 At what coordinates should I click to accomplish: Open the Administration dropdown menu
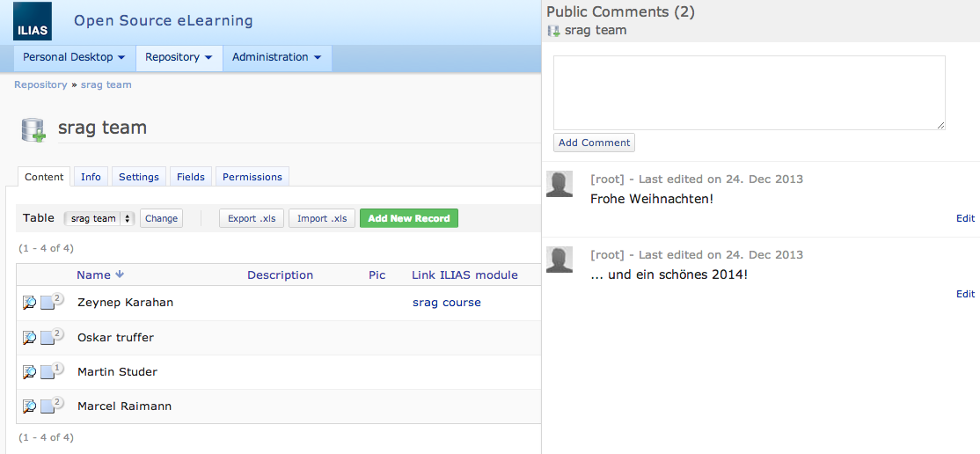click(276, 57)
